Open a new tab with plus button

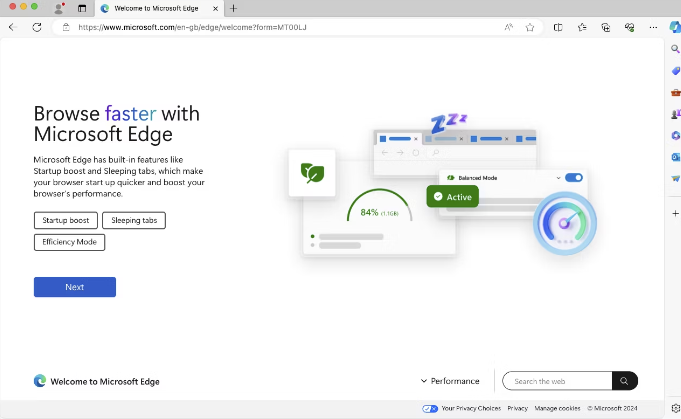pyautogui.click(x=233, y=8)
